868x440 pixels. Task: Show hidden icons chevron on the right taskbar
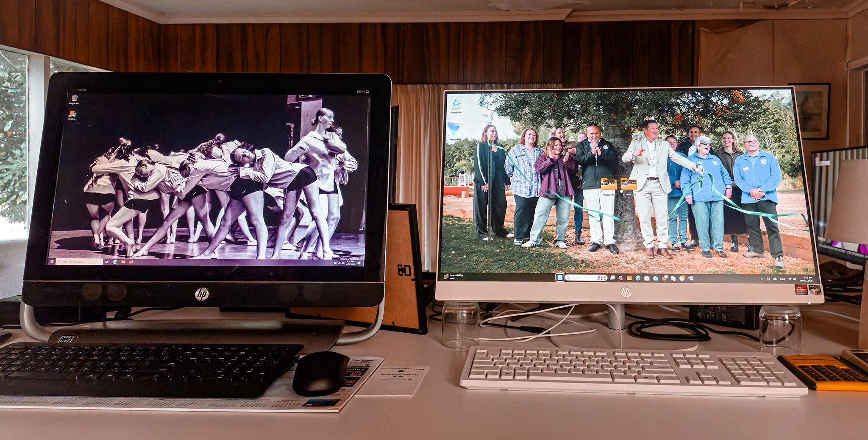762,279
